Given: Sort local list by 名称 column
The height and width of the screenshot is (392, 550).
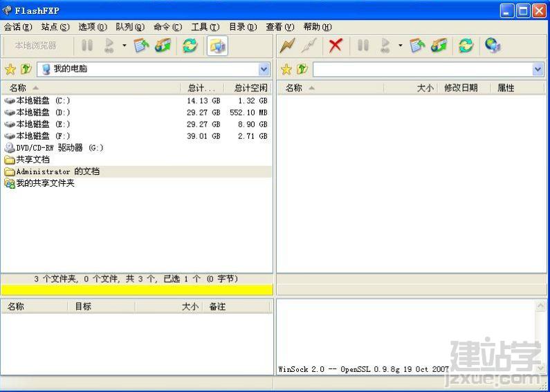Looking at the screenshot, I should [x=91, y=88].
